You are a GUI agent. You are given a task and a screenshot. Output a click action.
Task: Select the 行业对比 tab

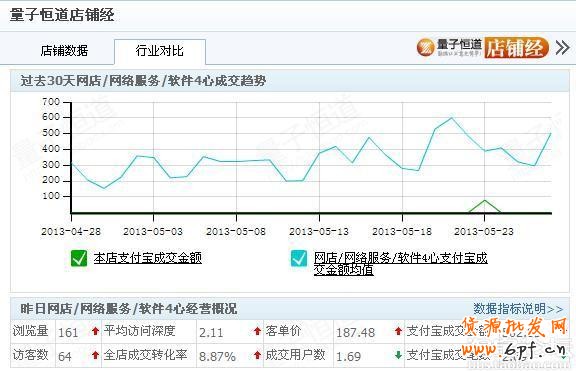click(x=159, y=51)
